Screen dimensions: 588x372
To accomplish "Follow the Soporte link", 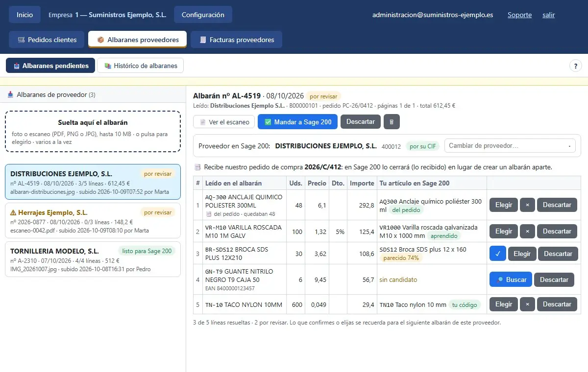I will (x=519, y=15).
